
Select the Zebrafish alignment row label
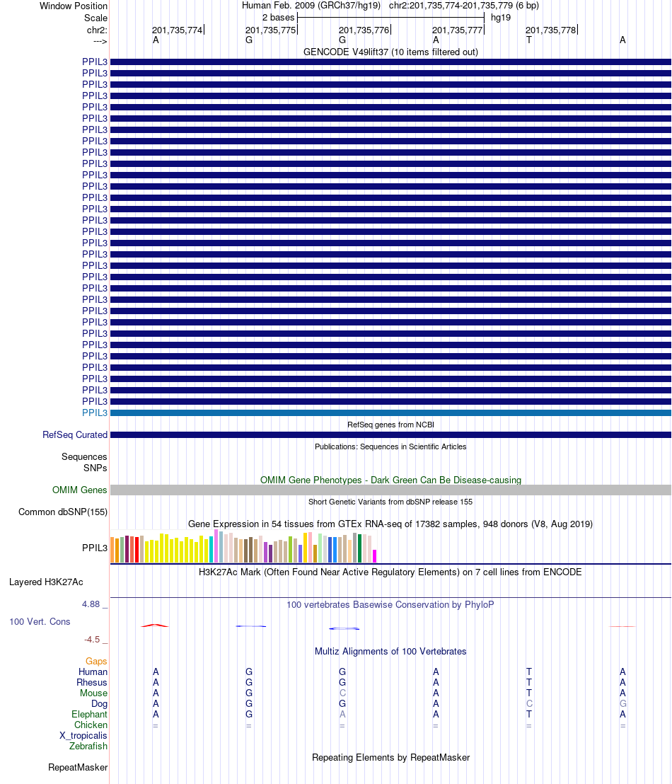click(x=88, y=746)
